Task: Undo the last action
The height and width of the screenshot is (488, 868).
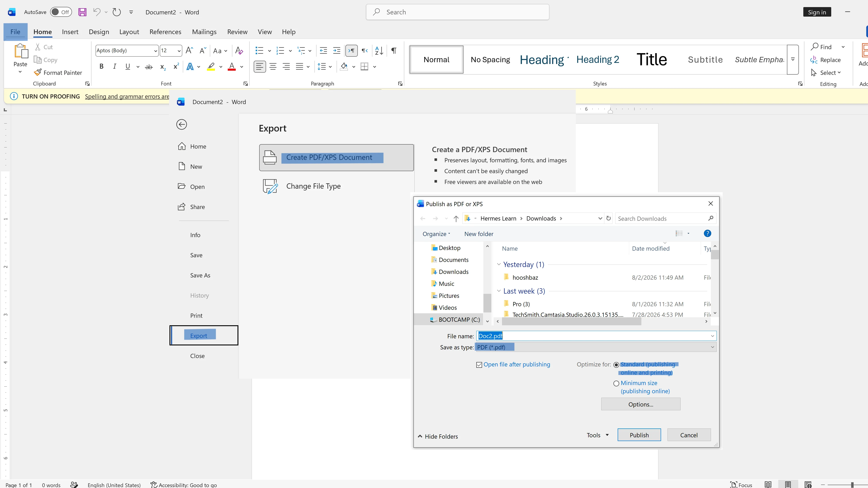Action: (x=97, y=12)
